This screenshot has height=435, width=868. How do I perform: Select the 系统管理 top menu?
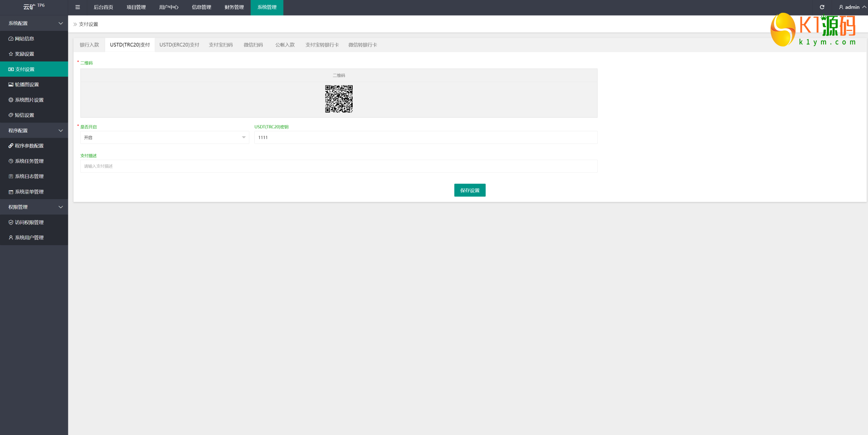[x=267, y=7]
